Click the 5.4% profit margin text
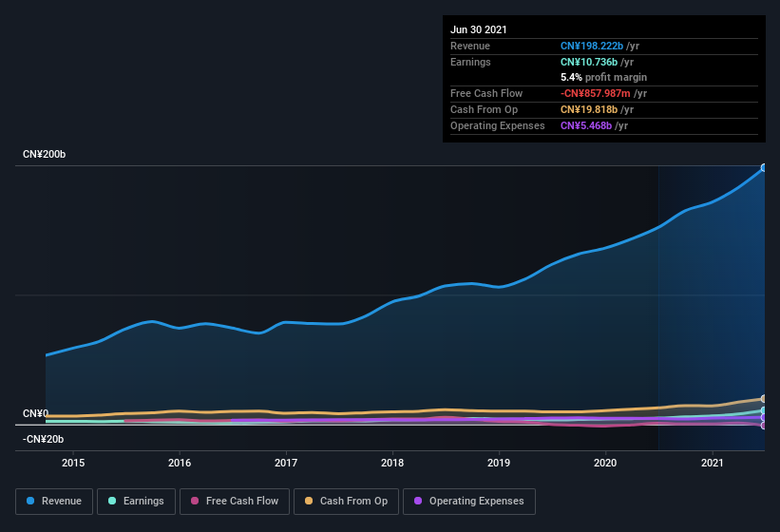Viewport: 780px width, 532px height. tap(604, 77)
